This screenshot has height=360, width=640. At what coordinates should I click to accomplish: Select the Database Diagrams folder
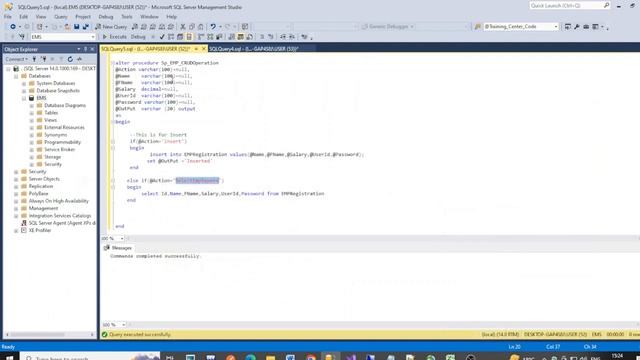[65, 105]
